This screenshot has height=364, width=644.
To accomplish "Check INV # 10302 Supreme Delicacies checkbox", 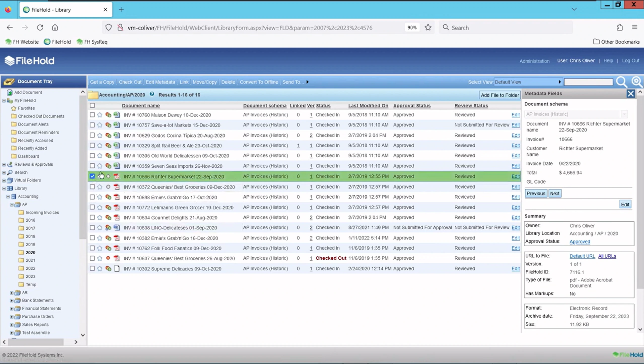I will pos(92,269).
